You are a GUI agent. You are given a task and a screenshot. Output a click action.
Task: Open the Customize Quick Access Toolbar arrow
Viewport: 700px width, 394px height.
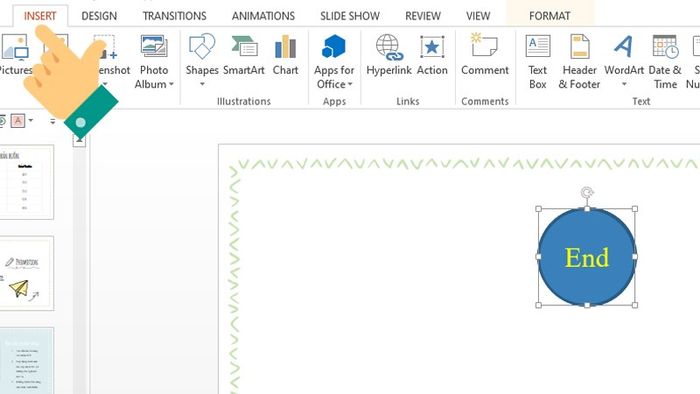tap(53, 121)
